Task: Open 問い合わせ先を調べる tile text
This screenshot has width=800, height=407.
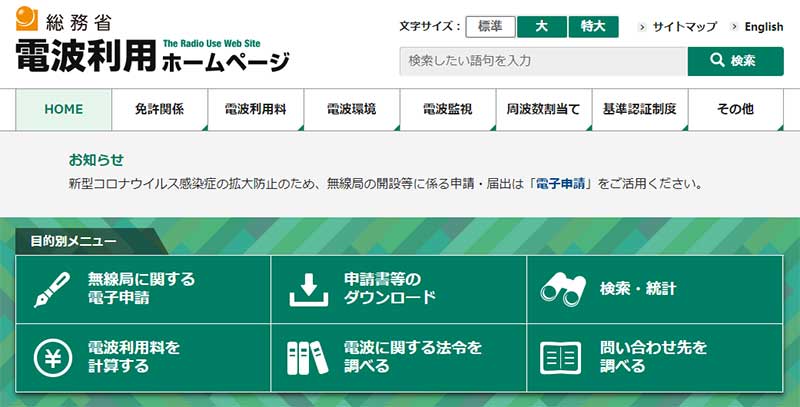Action: [654, 357]
